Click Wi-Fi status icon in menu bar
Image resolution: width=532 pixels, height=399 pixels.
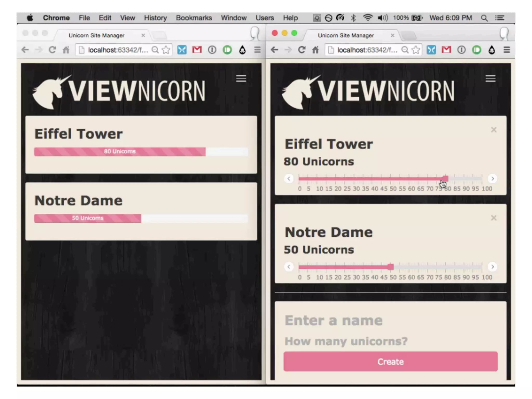[368, 18]
